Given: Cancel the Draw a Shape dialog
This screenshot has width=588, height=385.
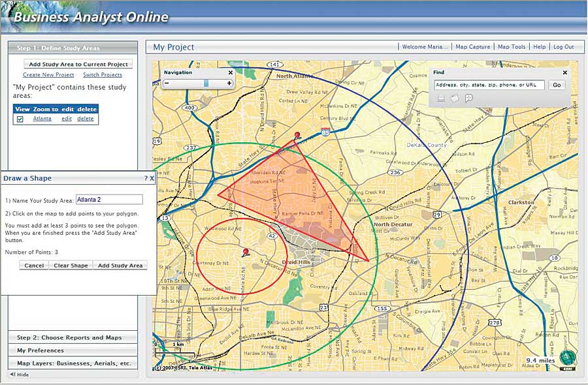Looking at the screenshot, I should [x=34, y=266].
